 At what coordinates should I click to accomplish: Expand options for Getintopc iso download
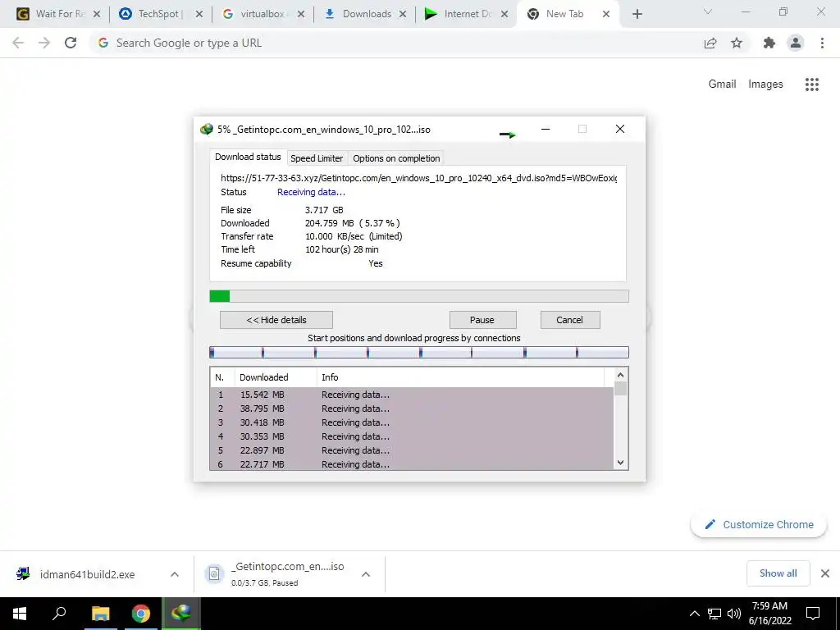tap(366, 573)
